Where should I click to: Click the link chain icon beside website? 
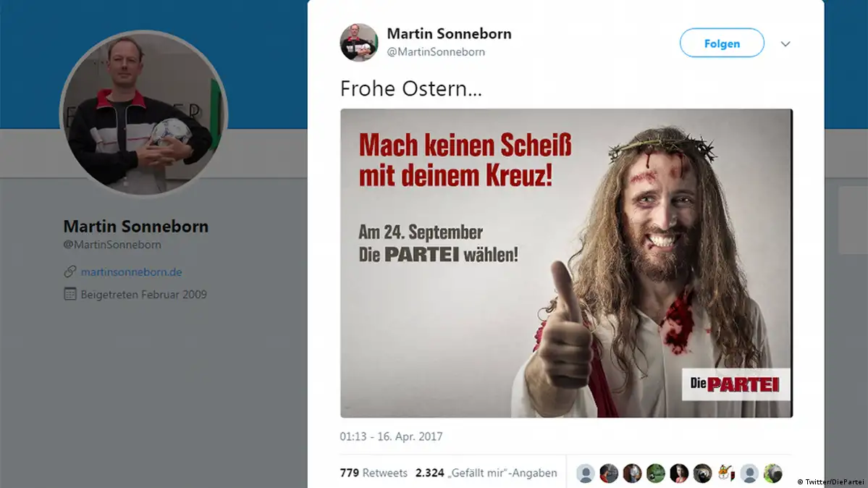point(70,272)
